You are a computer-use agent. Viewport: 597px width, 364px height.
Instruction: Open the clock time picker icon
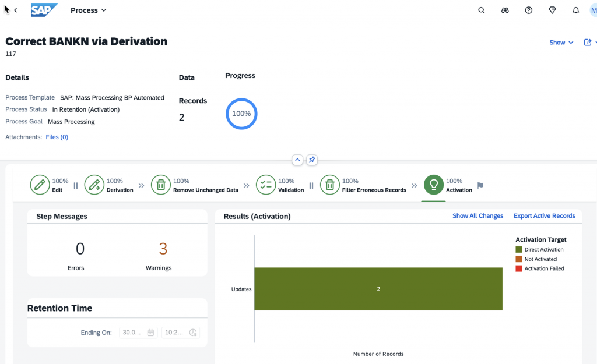coord(193,333)
